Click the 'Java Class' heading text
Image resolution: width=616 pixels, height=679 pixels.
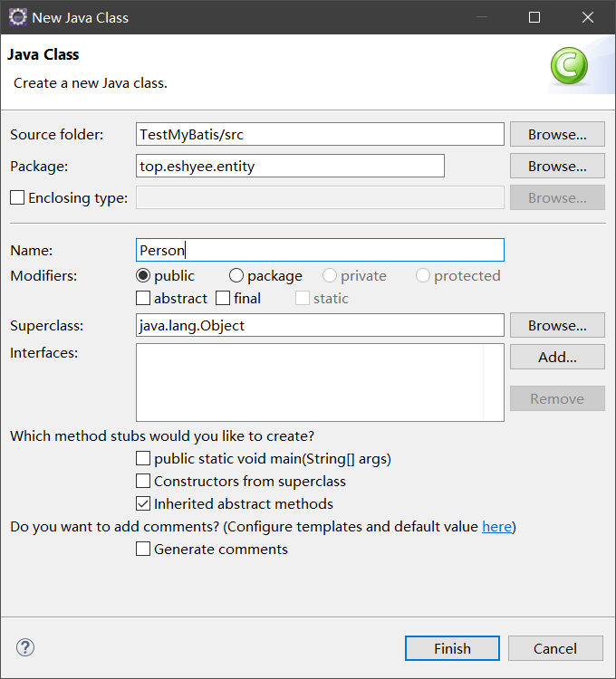(x=43, y=54)
